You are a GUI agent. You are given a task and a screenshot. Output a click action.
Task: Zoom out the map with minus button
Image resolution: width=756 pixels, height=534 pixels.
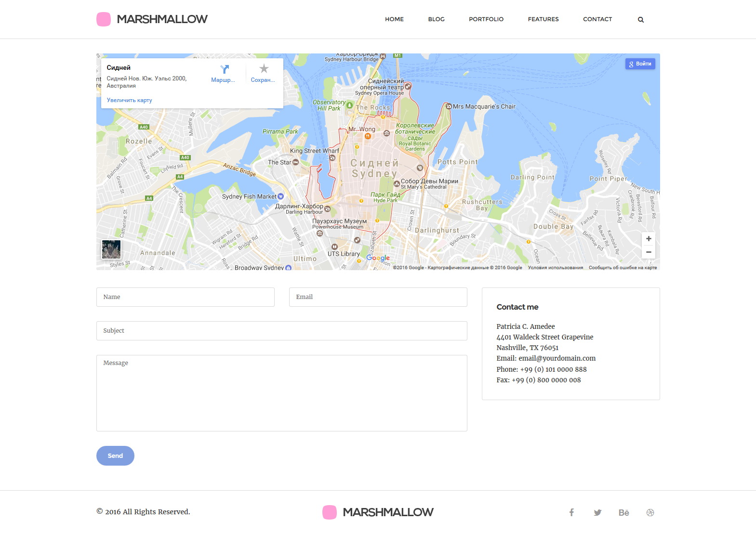pyautogui.click(x=649, y=252)
